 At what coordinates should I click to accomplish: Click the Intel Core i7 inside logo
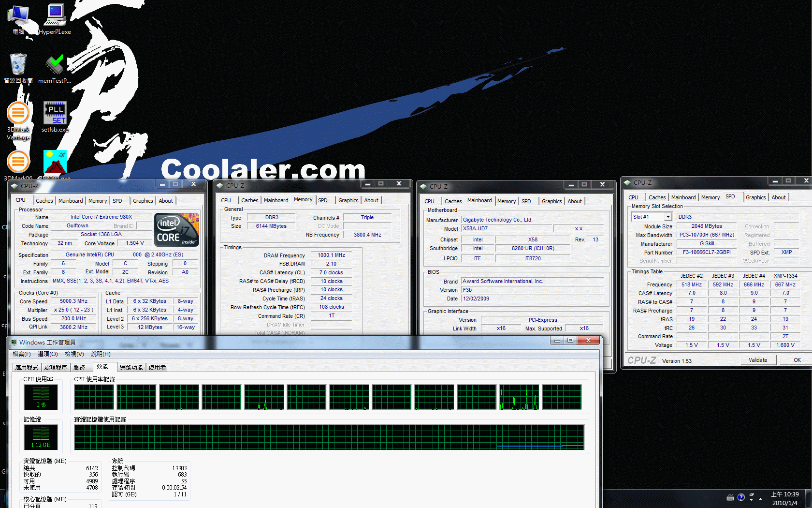177,230
